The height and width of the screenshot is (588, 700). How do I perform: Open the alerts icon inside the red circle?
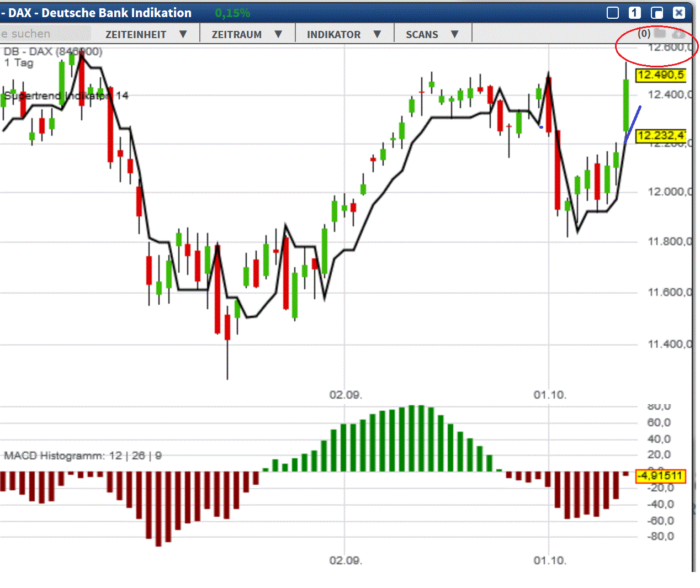click(x=678, y=33)
